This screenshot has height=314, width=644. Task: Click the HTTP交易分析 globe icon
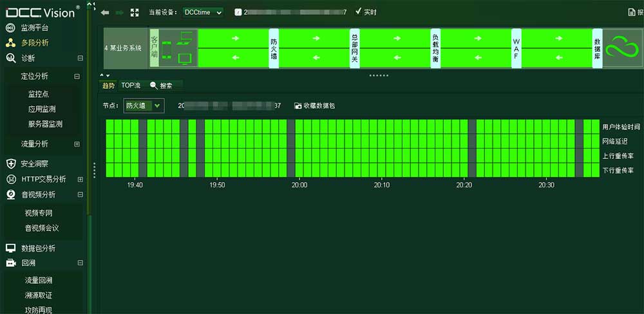point(11,180)
